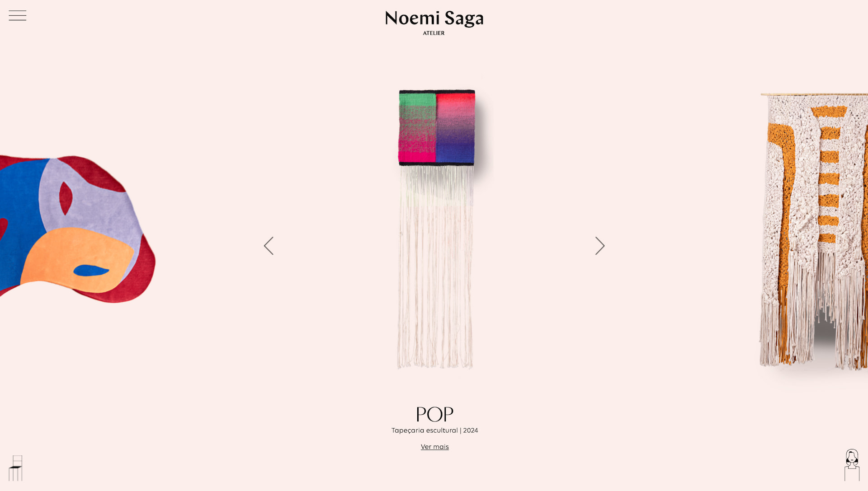Open the chair illustration icon
The image size is (868, 491).
coord(16,468)
